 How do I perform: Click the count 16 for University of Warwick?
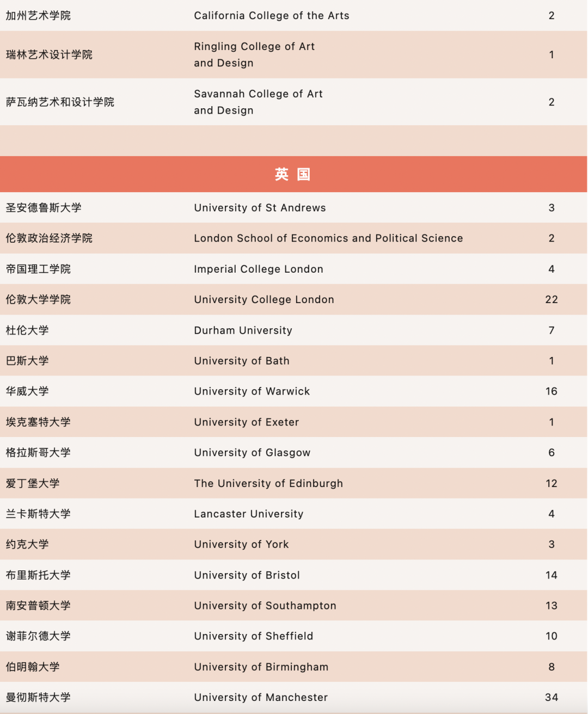point(552,391)
